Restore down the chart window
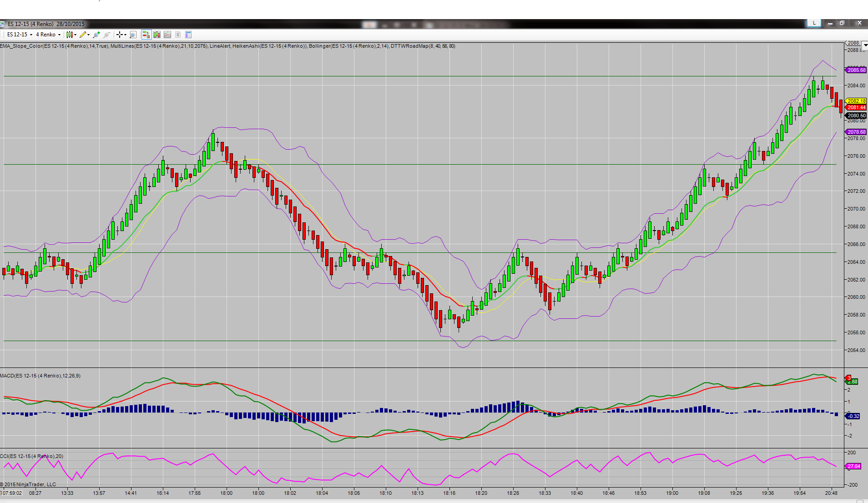The height and width of the screenshot is (503, 868). 842,23
